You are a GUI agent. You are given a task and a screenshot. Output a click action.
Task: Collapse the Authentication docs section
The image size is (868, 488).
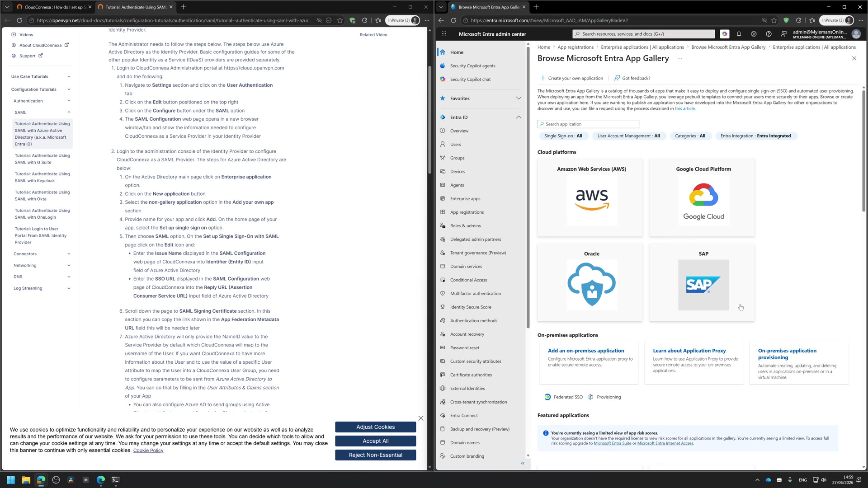coord(69,101)
